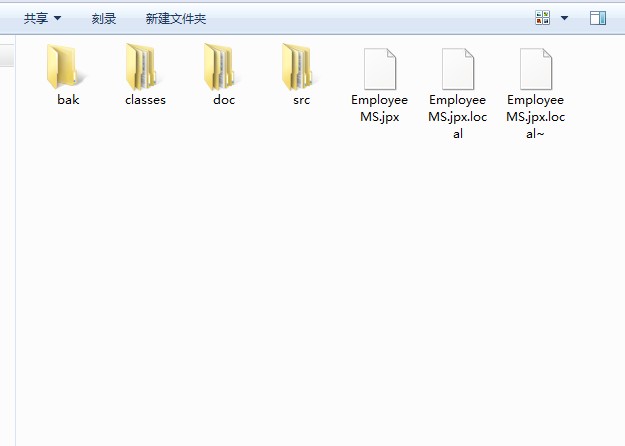The height and width of the screenshot is (446, 625).
Task: Click the EmployeeMS.jpx file name text
Action: click(379, 108)
